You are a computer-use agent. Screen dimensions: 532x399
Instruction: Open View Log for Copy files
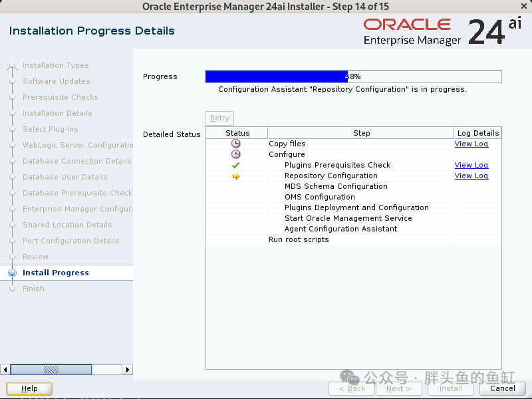coord(471,144)
